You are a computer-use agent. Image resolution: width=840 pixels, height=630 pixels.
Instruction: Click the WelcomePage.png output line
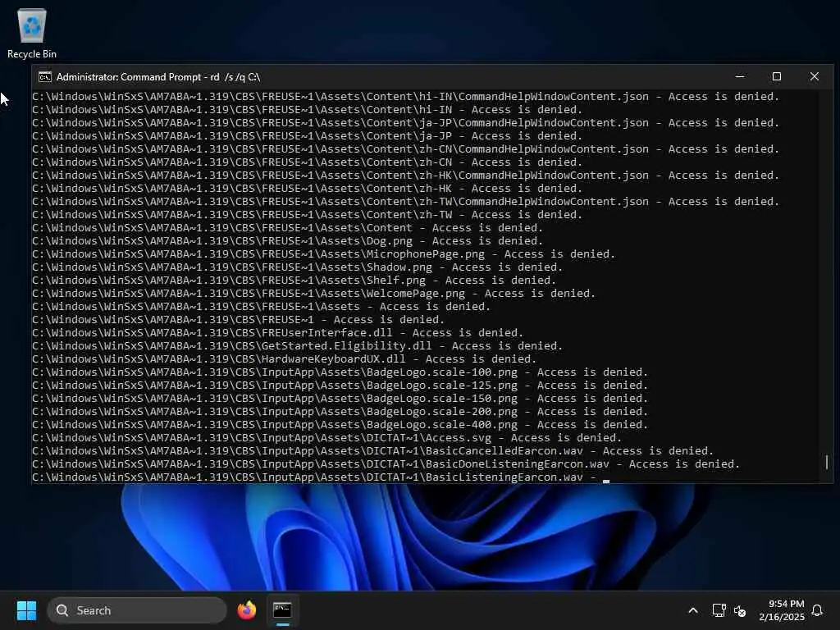314,294
